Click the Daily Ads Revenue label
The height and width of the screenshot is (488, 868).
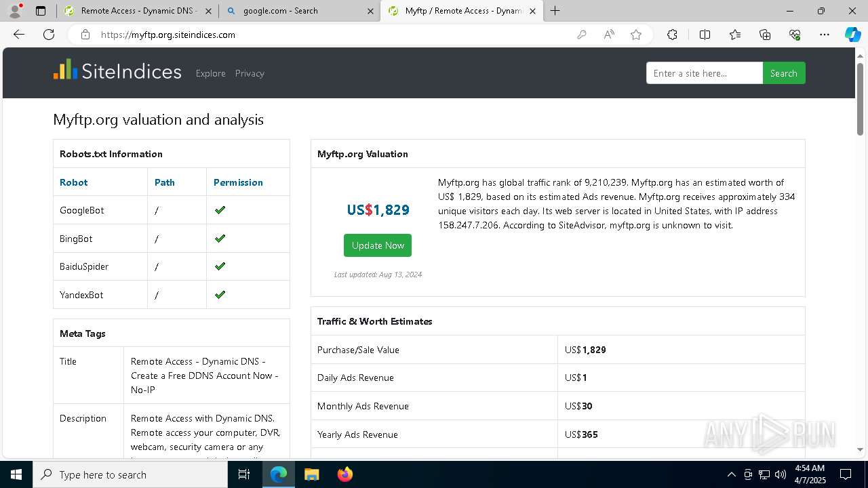[x=355, y=378]
